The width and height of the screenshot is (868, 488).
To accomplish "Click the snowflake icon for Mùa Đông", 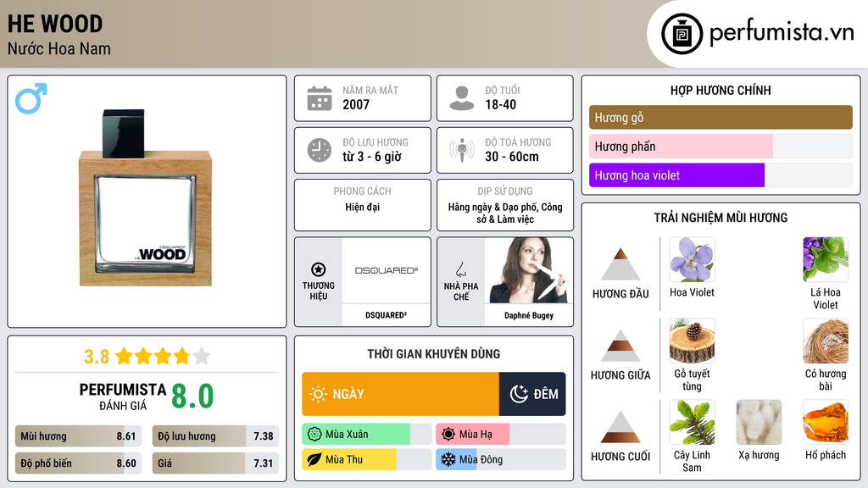I will pos(448,459).
